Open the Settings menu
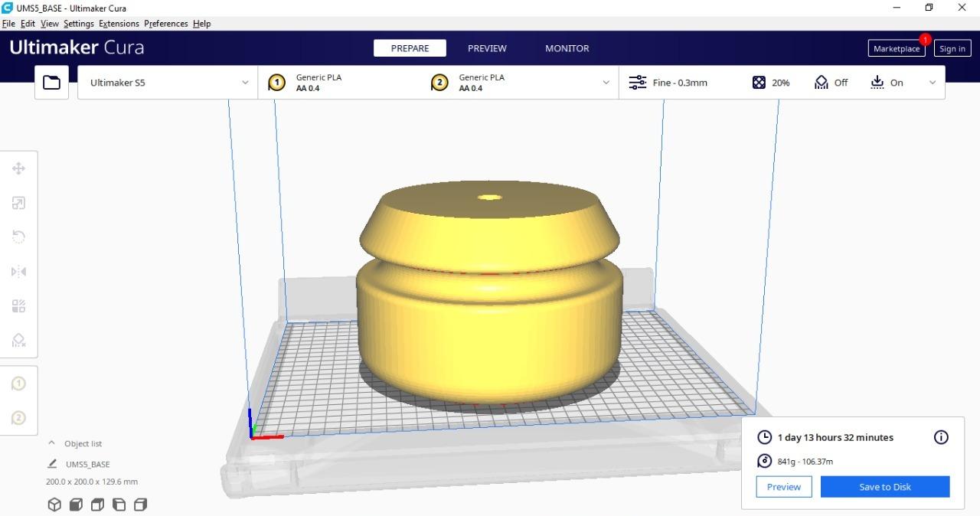 pyautogui.click(x=79, y=24)
